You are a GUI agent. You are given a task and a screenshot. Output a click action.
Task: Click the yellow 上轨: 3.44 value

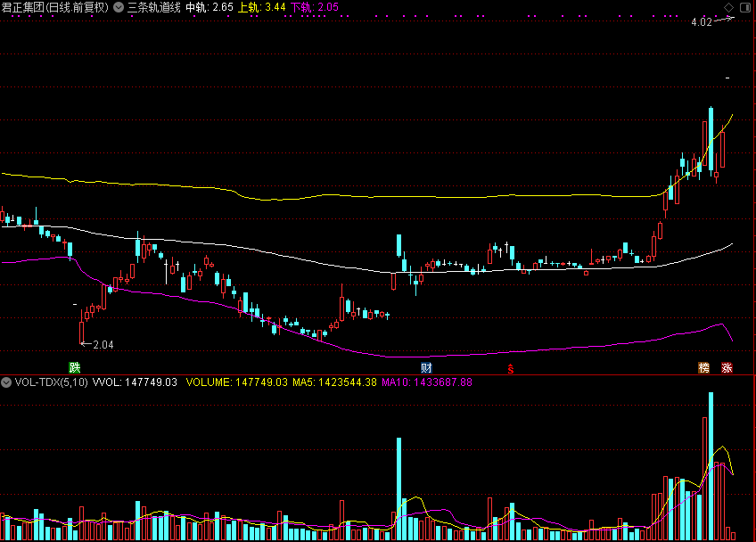pyautogui.click(x=262, y=7)
